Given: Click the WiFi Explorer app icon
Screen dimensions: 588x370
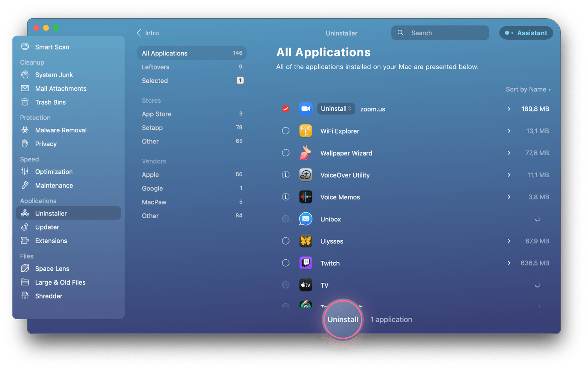Looking at the screenshot, I should point(305,131).
